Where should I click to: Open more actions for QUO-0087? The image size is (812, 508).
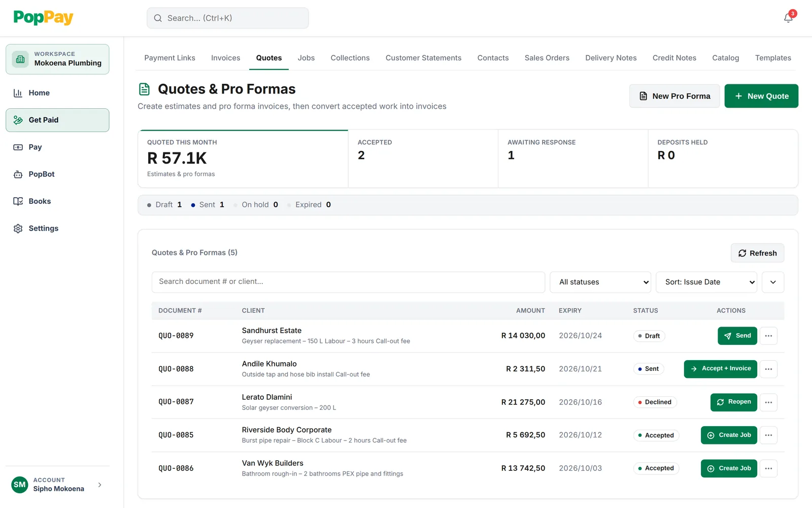768,402
